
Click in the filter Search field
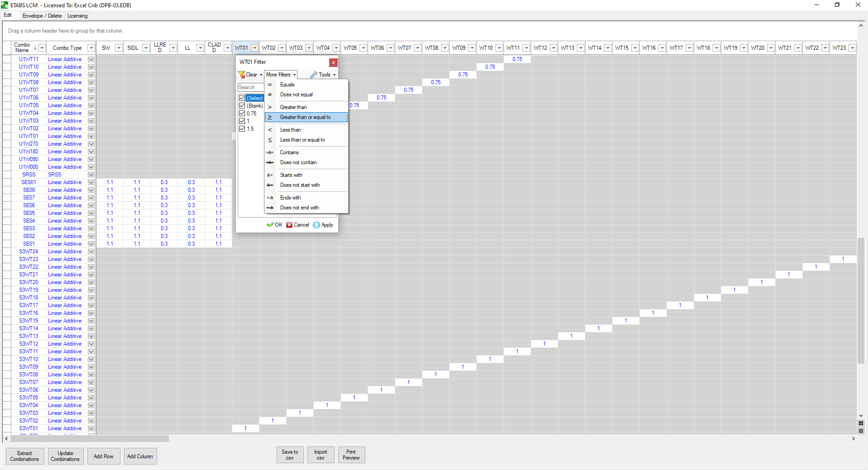coord(250,87)
